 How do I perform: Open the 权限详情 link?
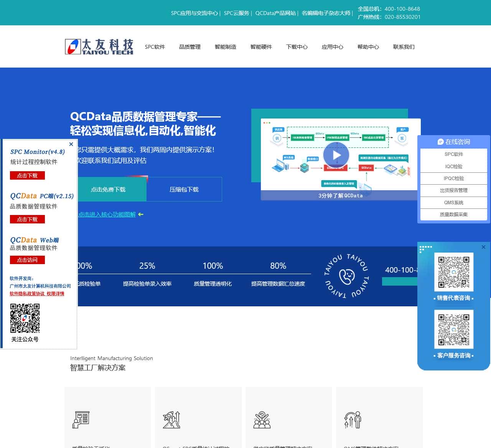click(x=56, y=294)
